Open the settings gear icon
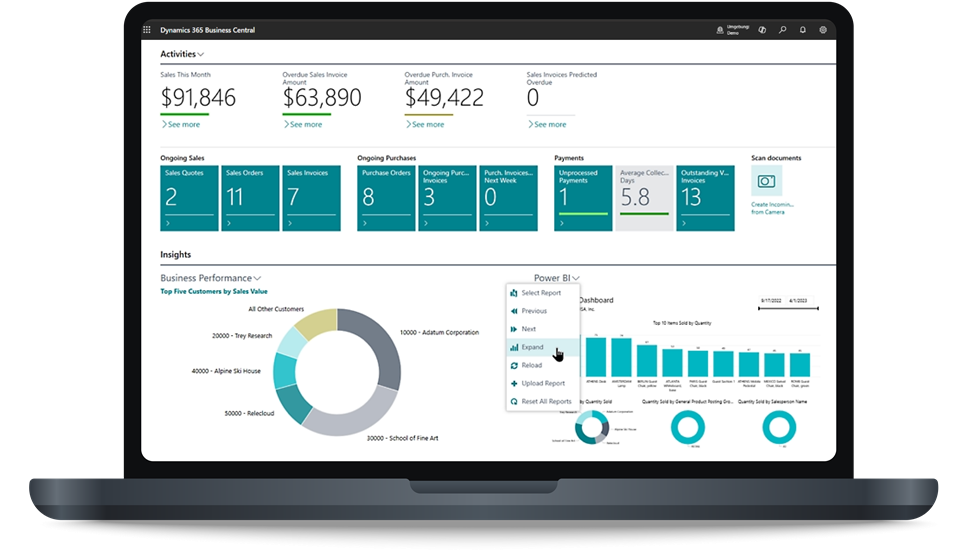 tap(823, 29)
